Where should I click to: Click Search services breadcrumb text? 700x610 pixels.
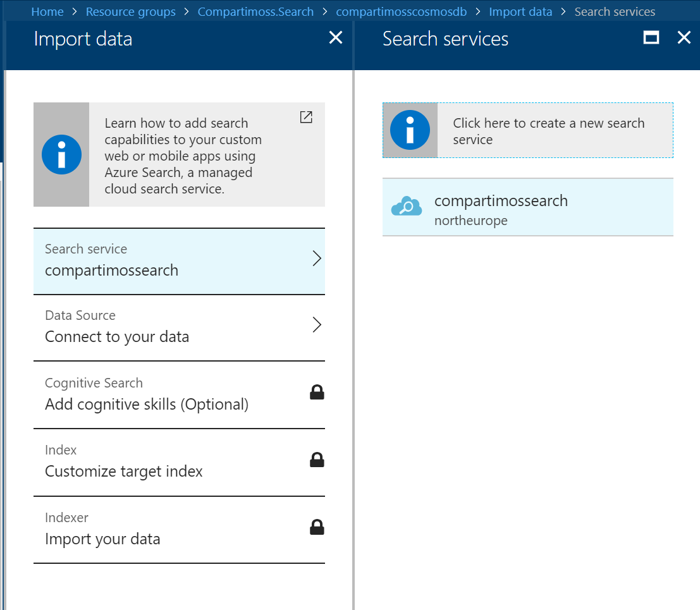(615, 11)
